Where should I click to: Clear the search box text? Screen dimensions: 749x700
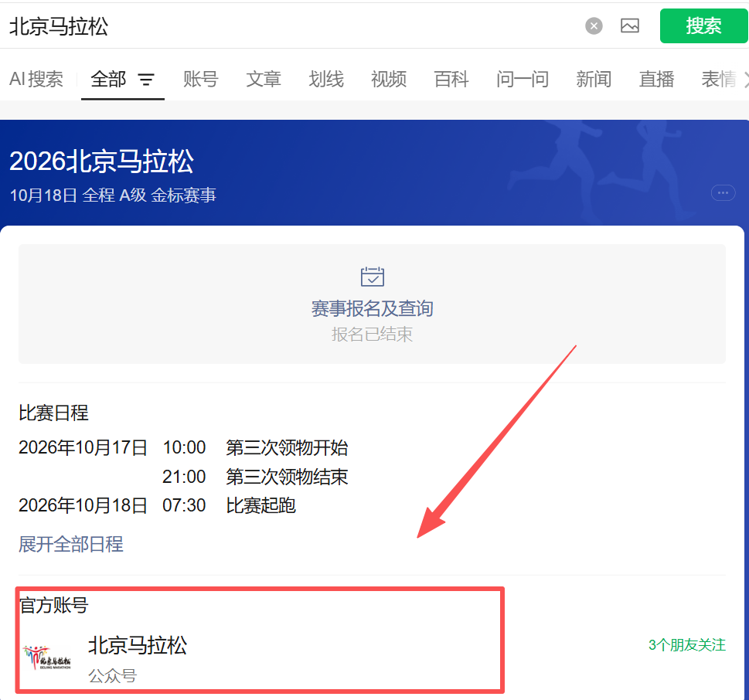[x=594, y=25]
